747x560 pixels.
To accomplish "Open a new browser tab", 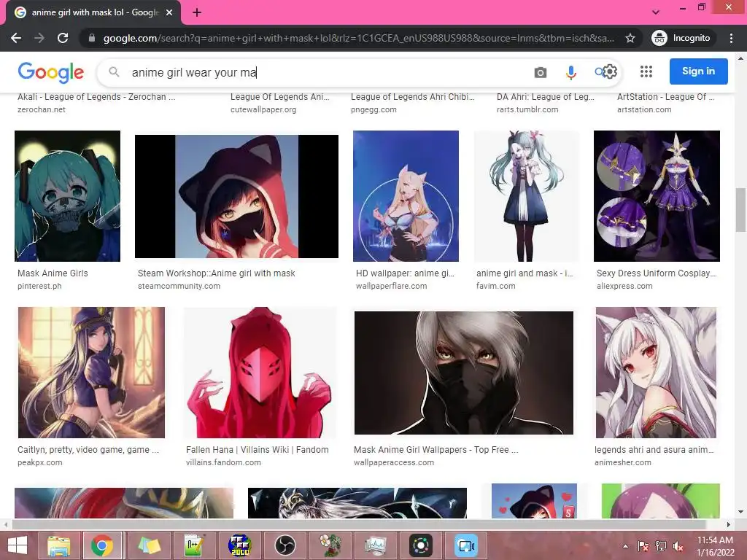I will [x=197, y=13].
